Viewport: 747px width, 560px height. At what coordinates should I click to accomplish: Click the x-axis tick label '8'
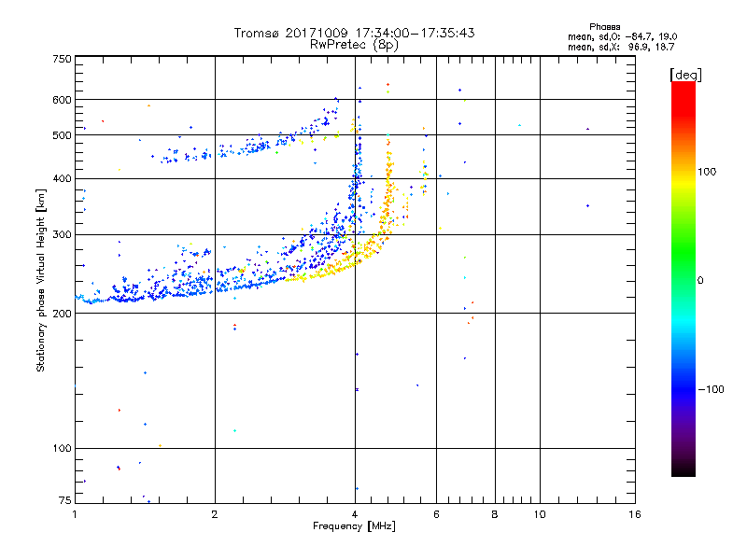[495, 514]
